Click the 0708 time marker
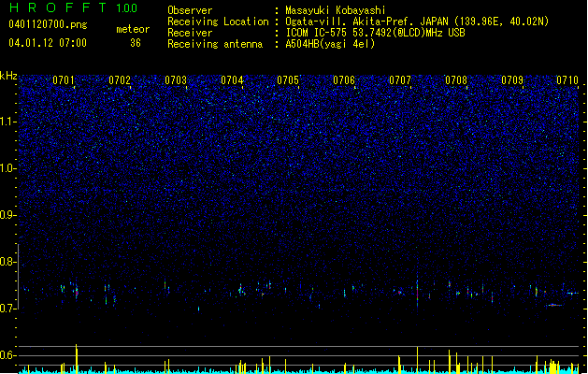 [456, 79]
